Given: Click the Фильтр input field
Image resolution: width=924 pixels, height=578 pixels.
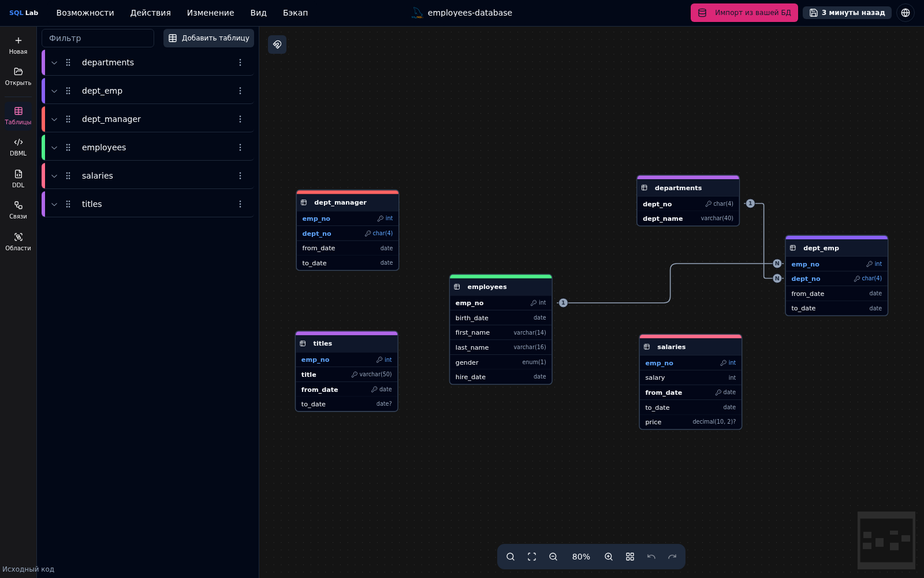Looking at the screenshot, I should tap(98, 38).
